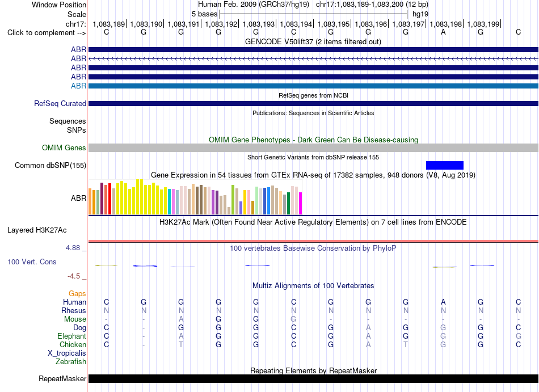Click the Layered H3K27Ac label
This screenshot has height=392, width=539.
(x=37, y=230)
